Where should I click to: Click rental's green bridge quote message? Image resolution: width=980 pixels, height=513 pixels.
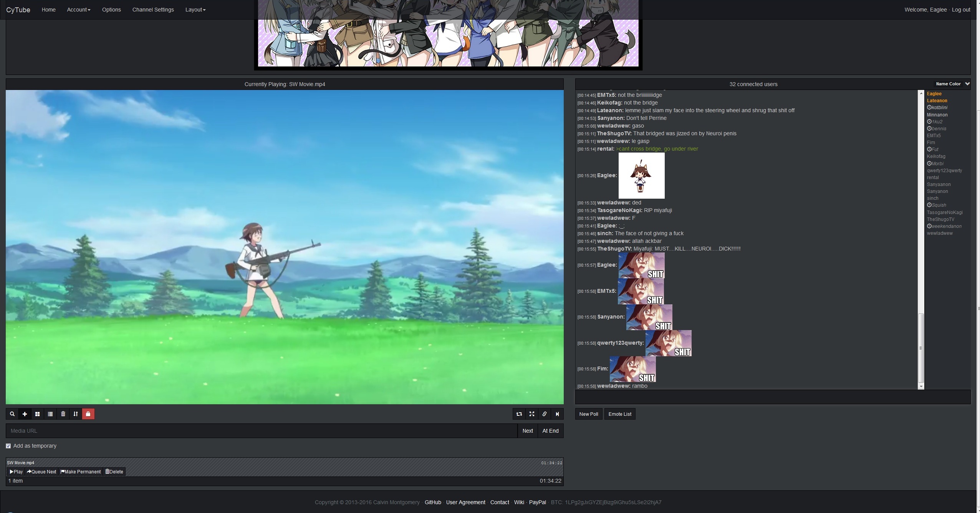(657, 149)
